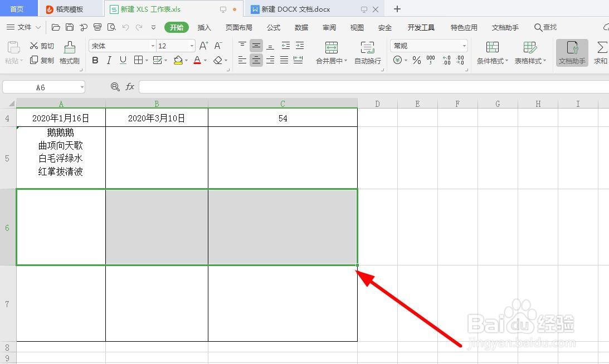Undo the last action
Viewport: 609px width, 364px height.
[125, 27]
